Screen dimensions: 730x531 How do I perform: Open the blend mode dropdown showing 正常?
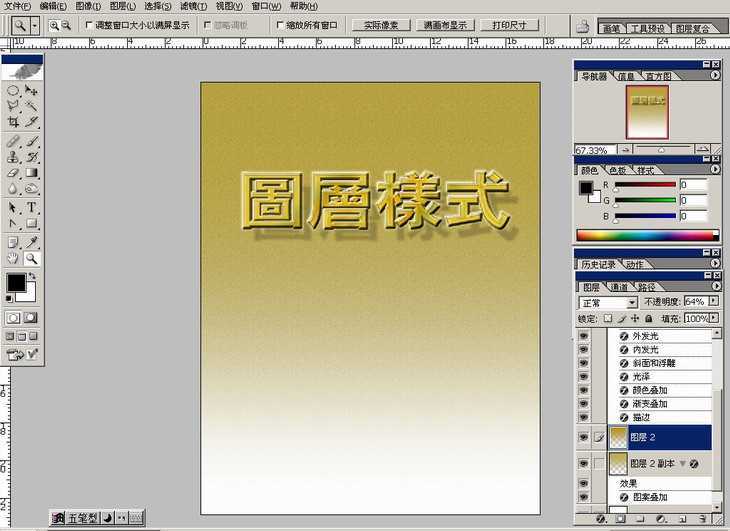[x=608, y=302]
